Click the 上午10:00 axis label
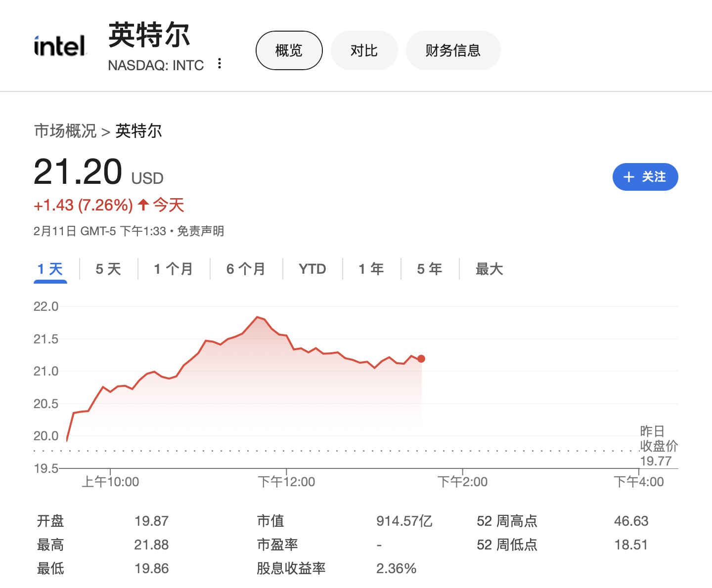 coord(110,482)
